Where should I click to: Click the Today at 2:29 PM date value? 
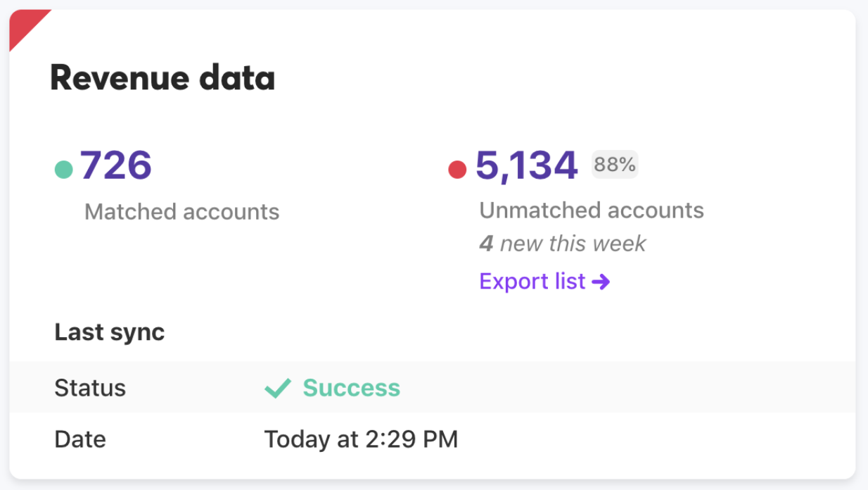pyautogui.click(x=361, y=439)
